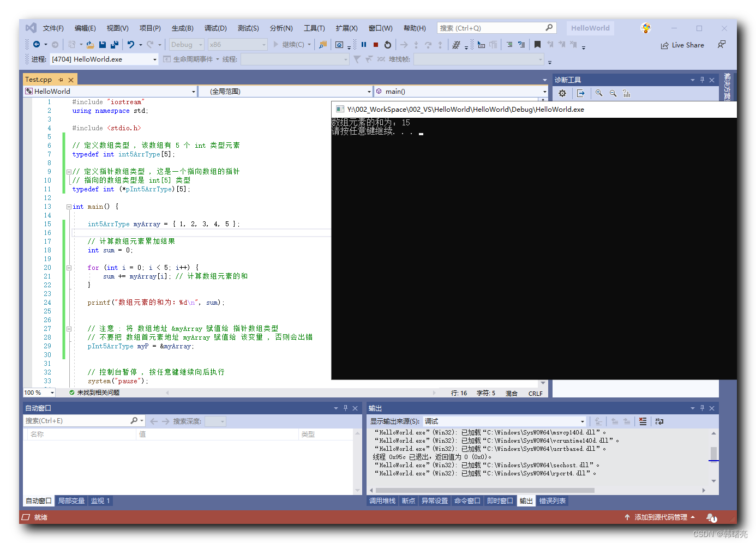Switch to the 错误列表 tab
This screenshot has height=543, width=756.
(x=553, y=500)
